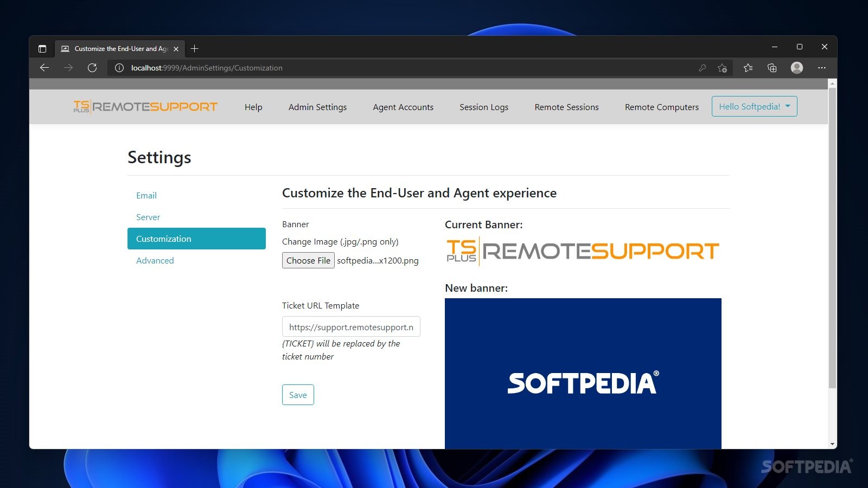
Task: Click the "Current Banner:" label
Action: pyautogui.click(x=484, y=224)
